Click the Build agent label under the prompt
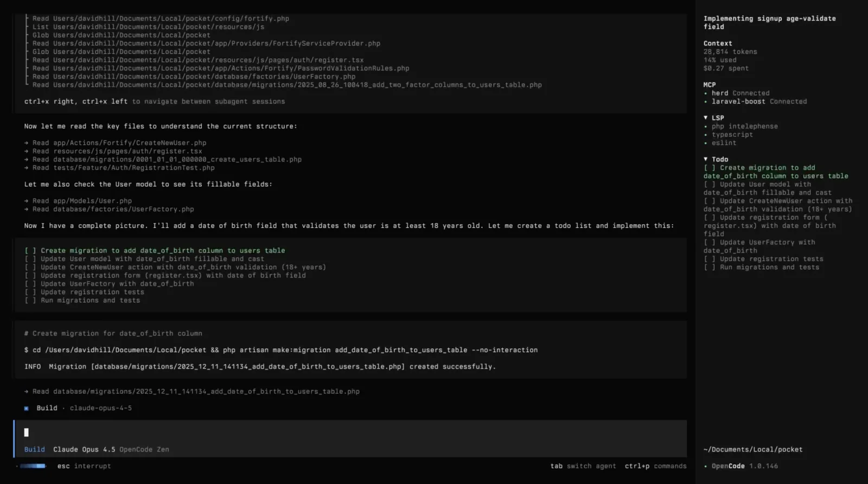 [34, 449]
